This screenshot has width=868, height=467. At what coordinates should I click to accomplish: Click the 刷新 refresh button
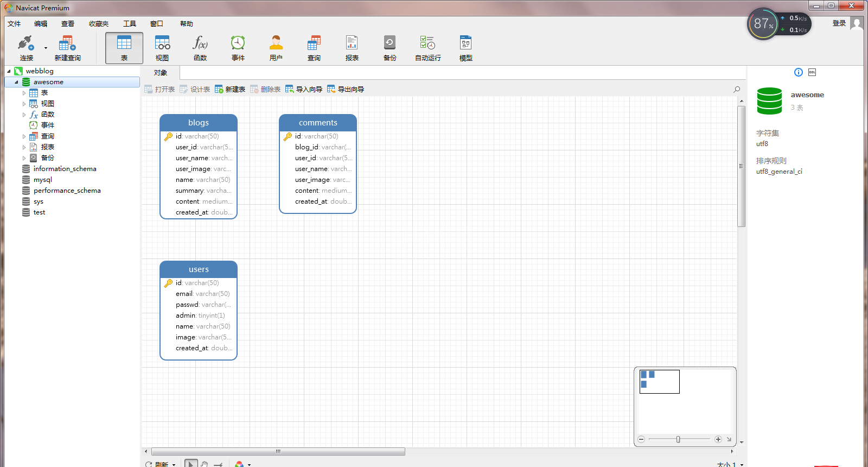pyautogui.click(x=157, y=464)
